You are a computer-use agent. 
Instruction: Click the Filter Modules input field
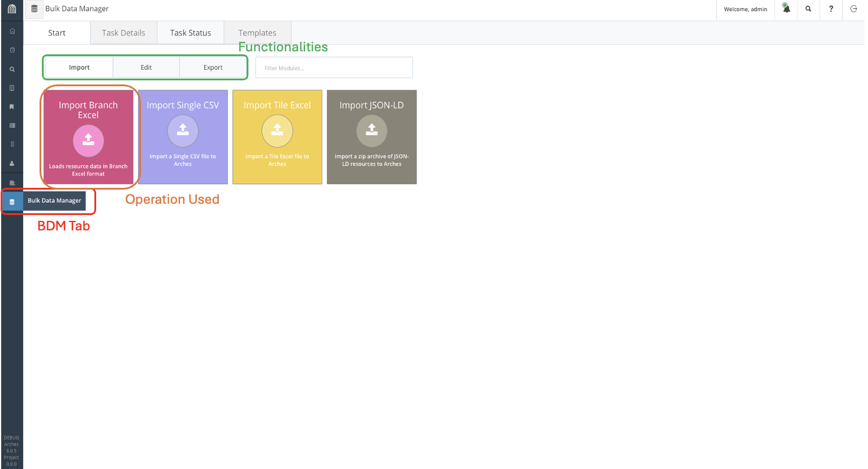pyautogui.click(x=334, y=68)
